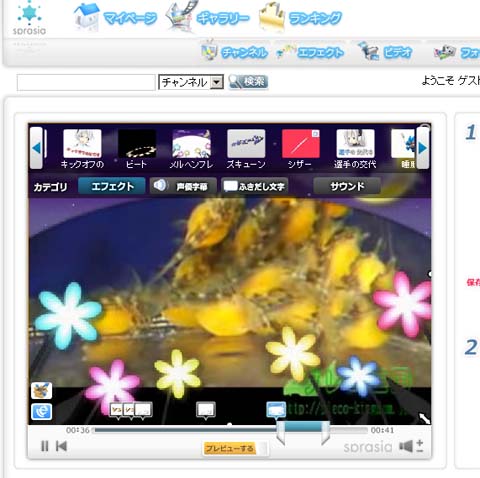Screen dimensions: 480x478
Task: Open the チャンネル search dropdown
Action: click(191, 82)
